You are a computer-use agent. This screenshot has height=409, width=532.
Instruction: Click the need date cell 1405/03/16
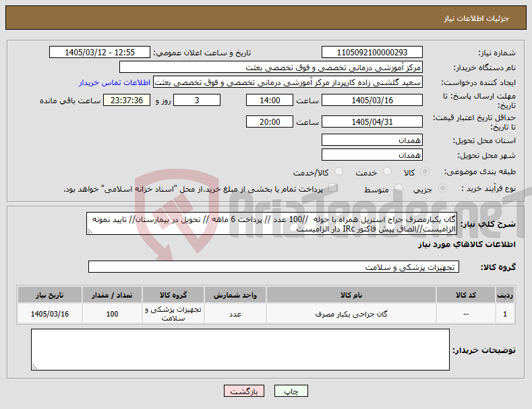click(50, 314)
